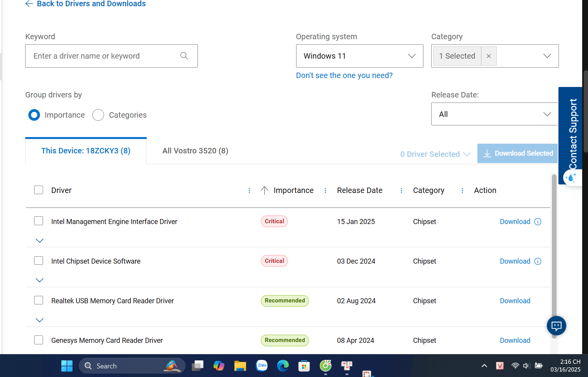Open the chat bubble in the bottom corner
The image size is (588, 377).
pyautogui.click(x=556, y=326)
